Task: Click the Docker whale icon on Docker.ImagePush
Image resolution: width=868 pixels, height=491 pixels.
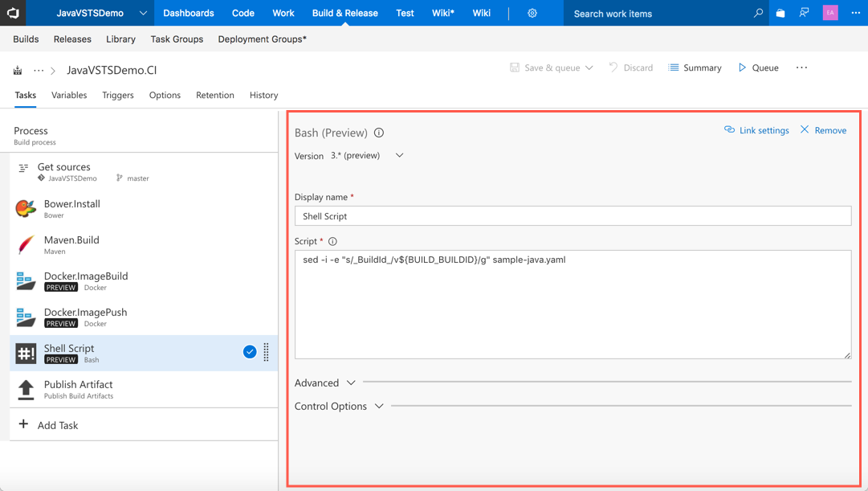Action: (x=25, y=317)
